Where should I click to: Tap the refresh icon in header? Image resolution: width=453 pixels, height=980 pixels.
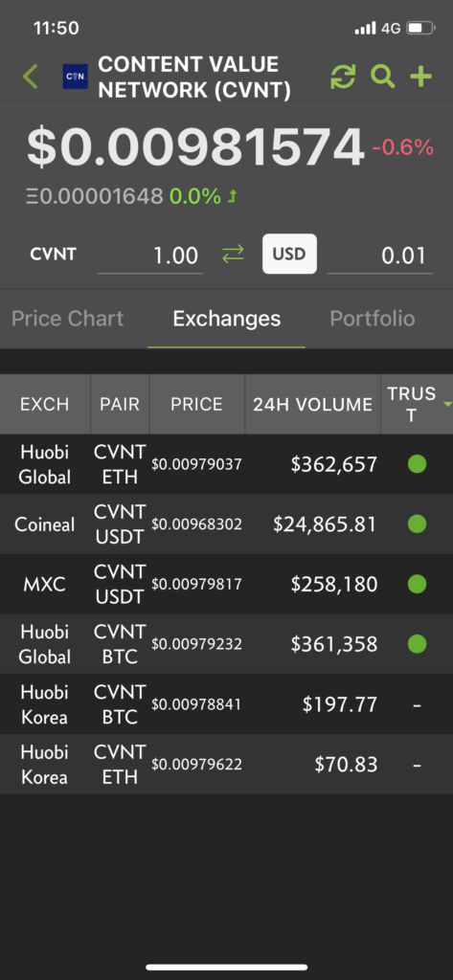(x=343, y=77)
